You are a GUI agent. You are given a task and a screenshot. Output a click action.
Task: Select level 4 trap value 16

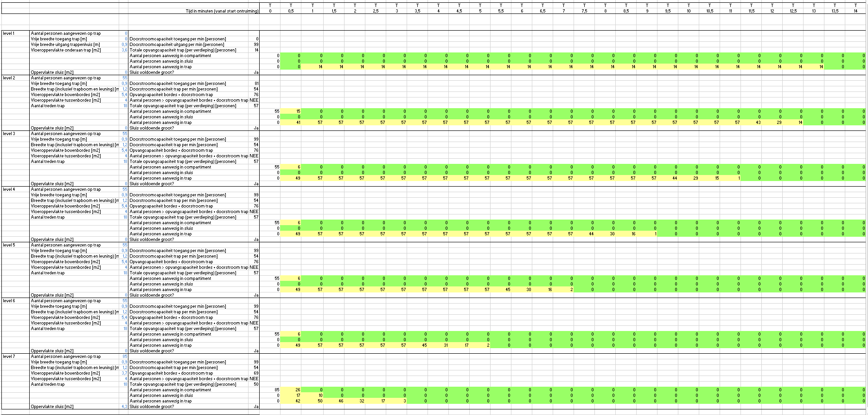633,234
